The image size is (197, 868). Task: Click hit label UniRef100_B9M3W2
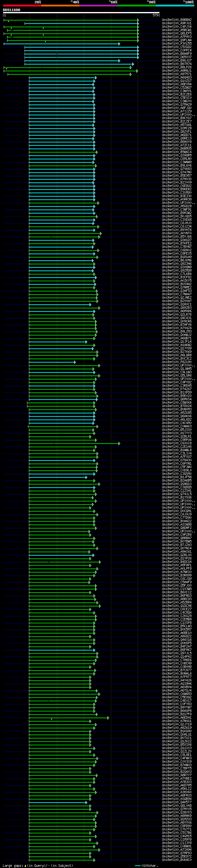177,213
